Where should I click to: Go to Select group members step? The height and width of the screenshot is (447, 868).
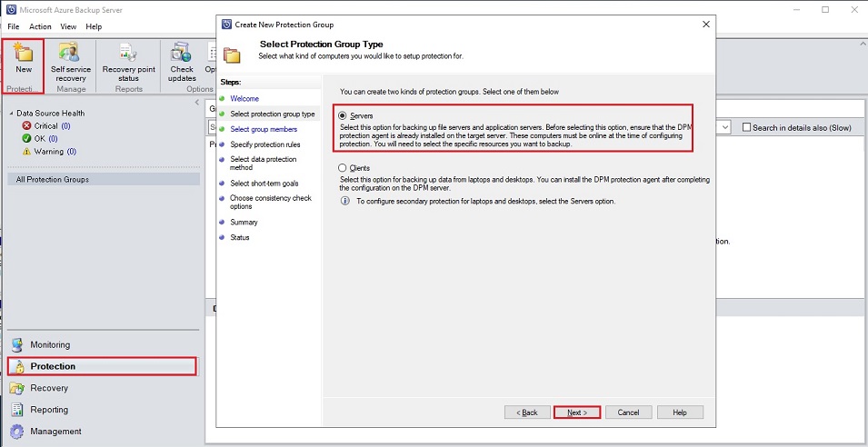click(264, 129)
